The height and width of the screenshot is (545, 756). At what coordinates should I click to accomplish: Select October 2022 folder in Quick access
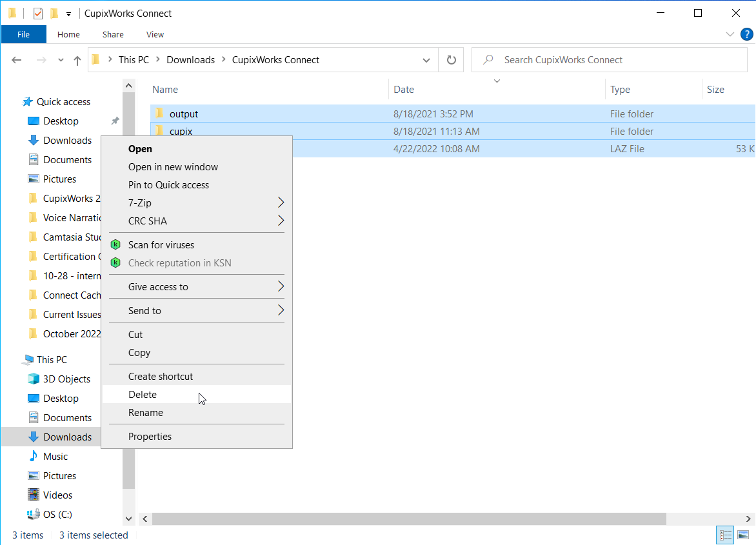(64, 333)
